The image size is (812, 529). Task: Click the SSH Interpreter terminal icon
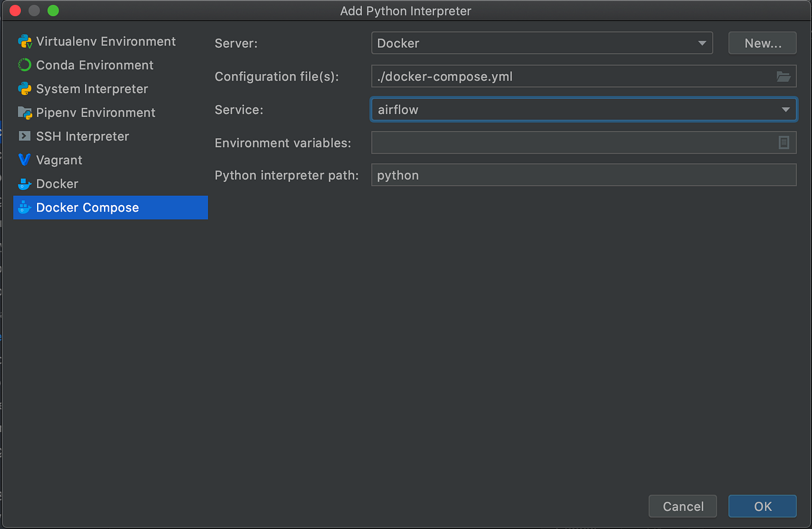tap(25, 136)
